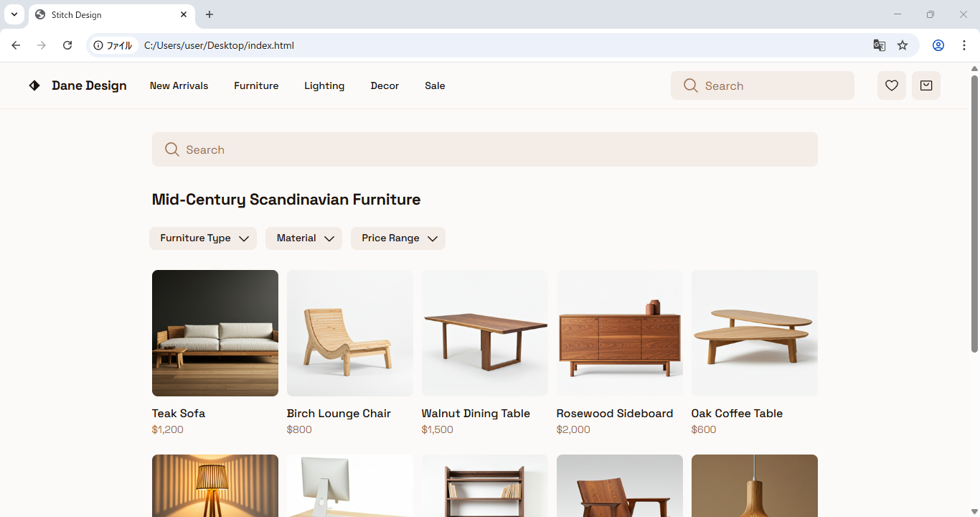This screenshot has height=517, width=980.
Task: Open the Chrome three-dot menu
Action: point(964,45)
